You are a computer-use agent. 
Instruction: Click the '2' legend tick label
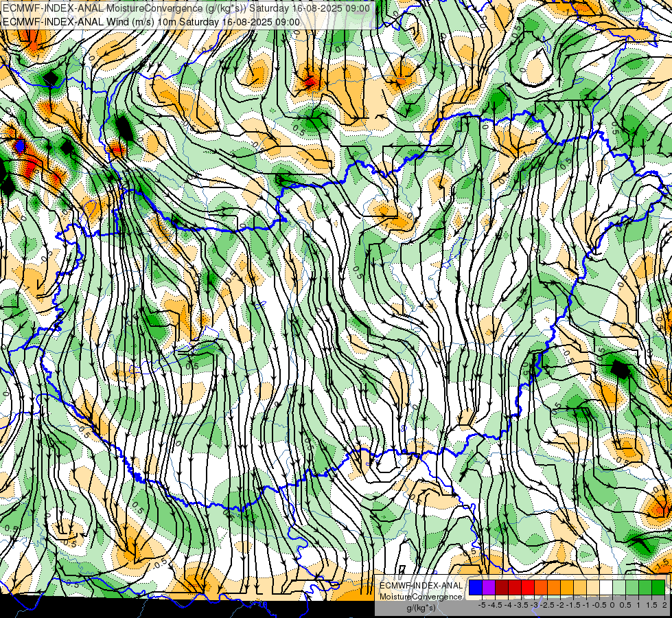point(664,605)
